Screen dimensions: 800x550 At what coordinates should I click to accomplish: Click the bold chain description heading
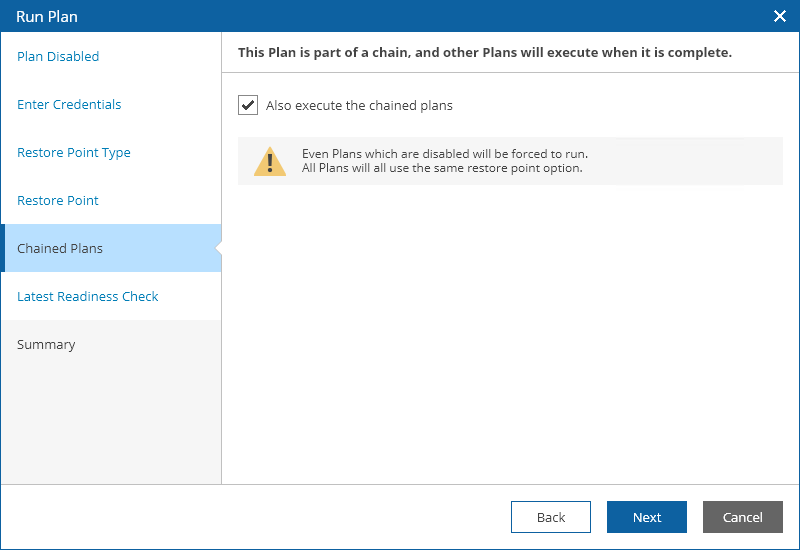coord(485,52)
